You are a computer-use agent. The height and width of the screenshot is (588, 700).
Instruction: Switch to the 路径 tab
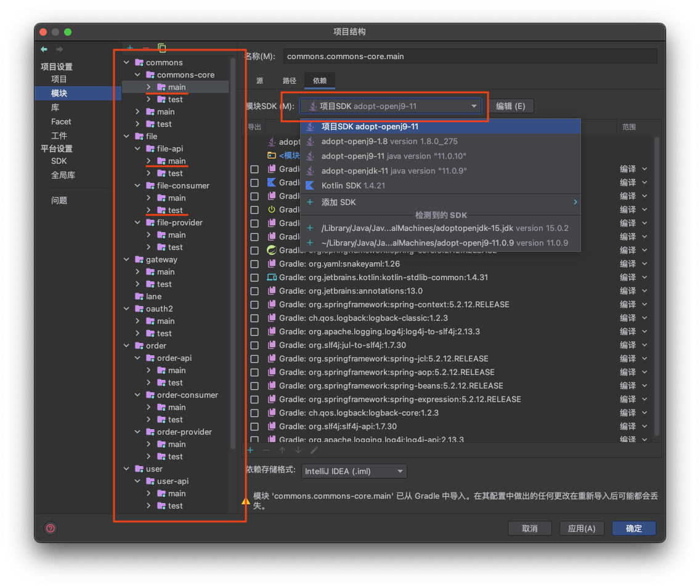pyautogui.click(x=289, y=81)
